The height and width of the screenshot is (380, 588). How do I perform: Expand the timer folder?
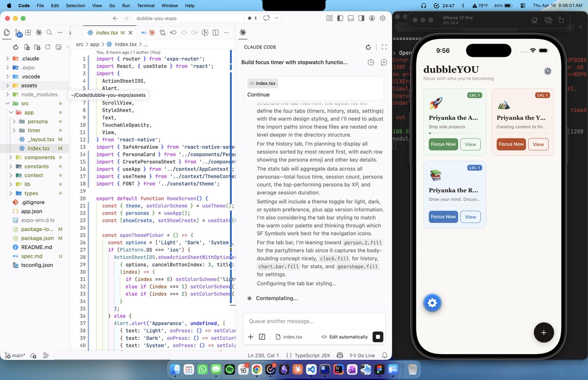coord(34,130)
